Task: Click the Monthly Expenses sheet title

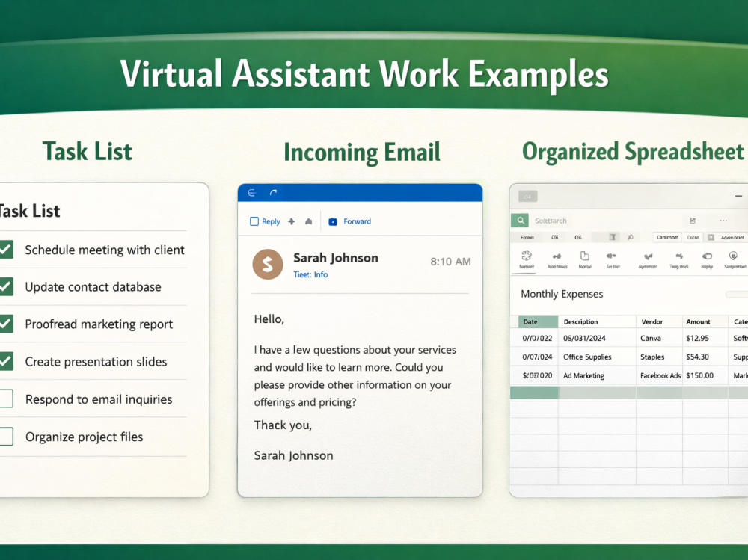Action: tap(562, 294)
